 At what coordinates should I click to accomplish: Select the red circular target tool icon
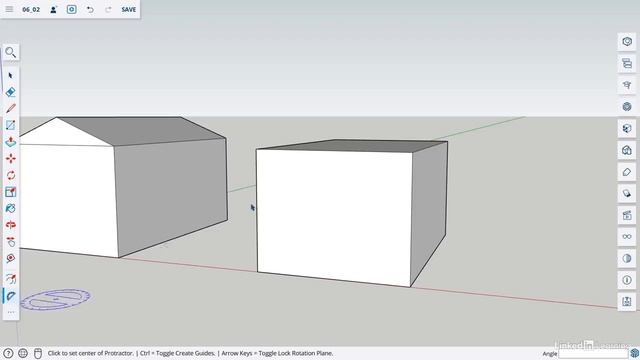(x=11, y=258)
